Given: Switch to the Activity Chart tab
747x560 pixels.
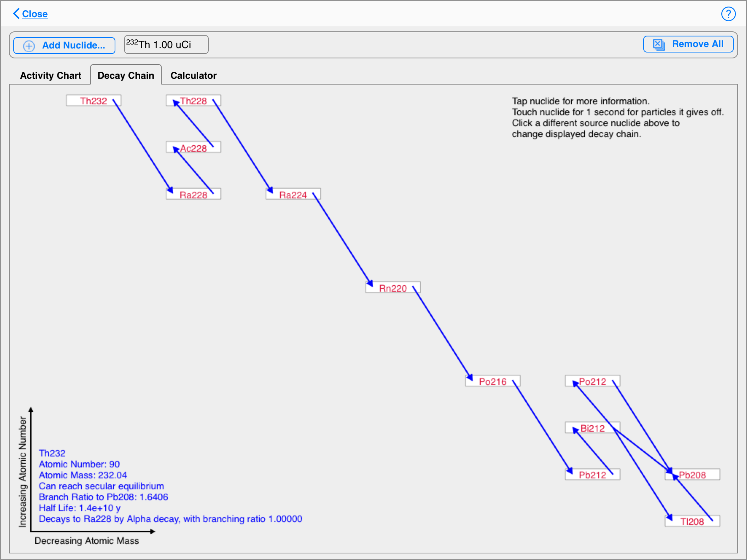Looking at the screenshot, I should [x=50, y=75].
